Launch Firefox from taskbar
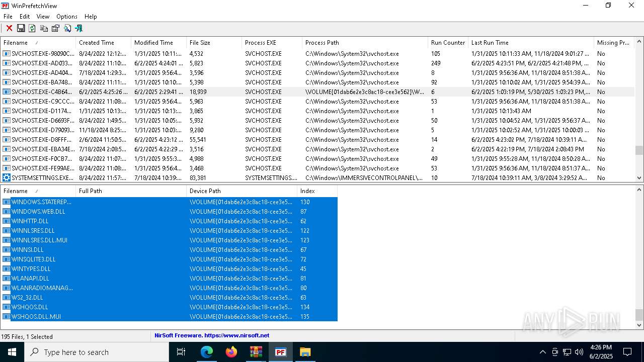The height and width of the screenshot is (362, 644). coord(231,352)
